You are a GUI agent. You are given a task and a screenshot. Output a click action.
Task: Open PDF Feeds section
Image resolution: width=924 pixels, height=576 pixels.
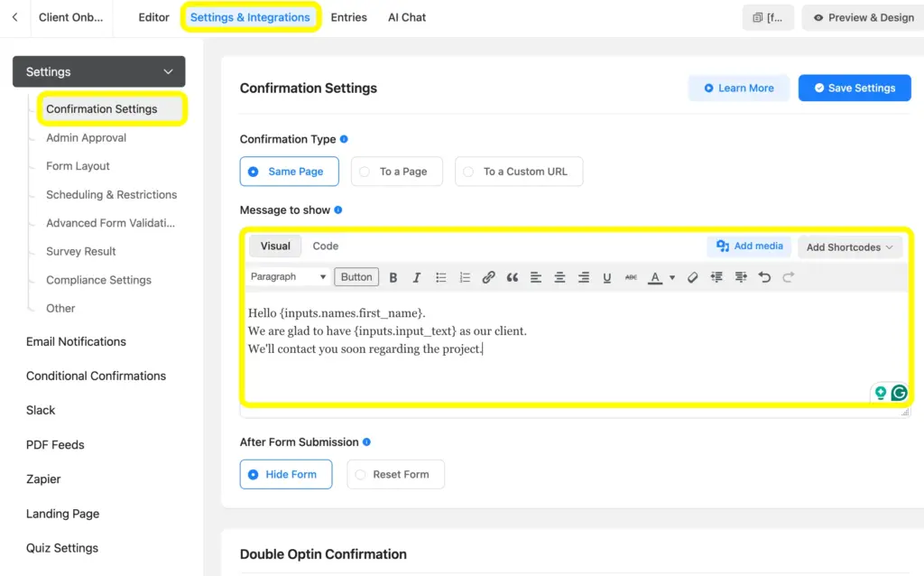pos(55,445)
